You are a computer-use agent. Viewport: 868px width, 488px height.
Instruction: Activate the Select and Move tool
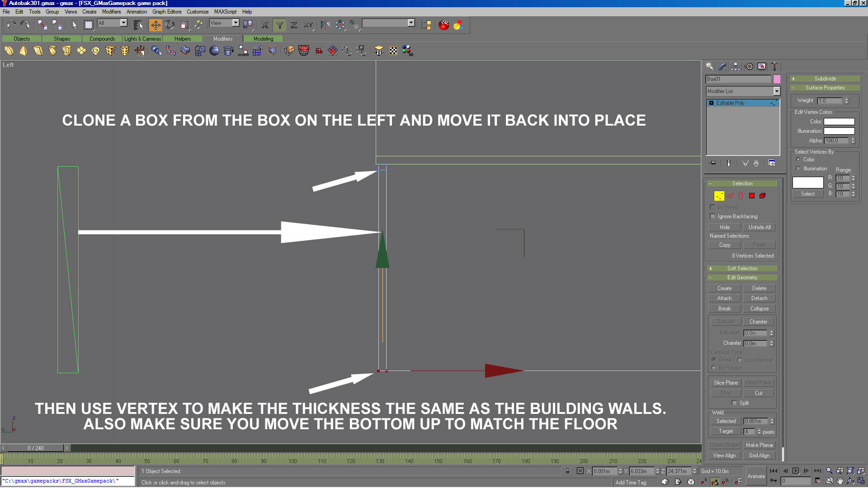155,25
